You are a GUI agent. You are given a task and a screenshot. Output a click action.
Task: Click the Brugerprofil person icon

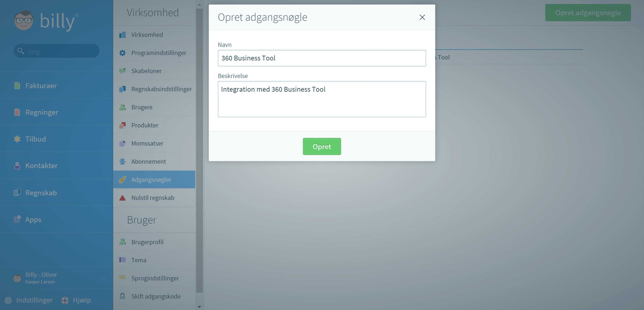pos(123,242)
